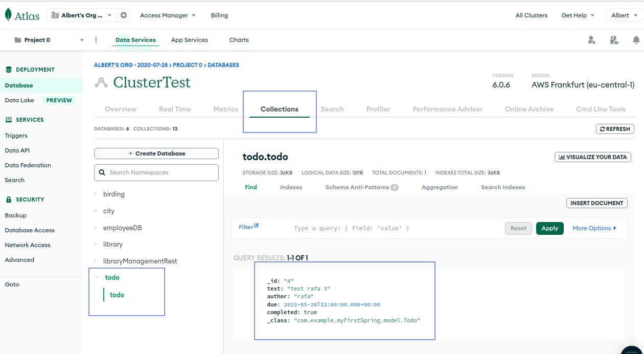Open the notifications bell icon
This screenshot has height=354, width=644.
click(636, 40)
